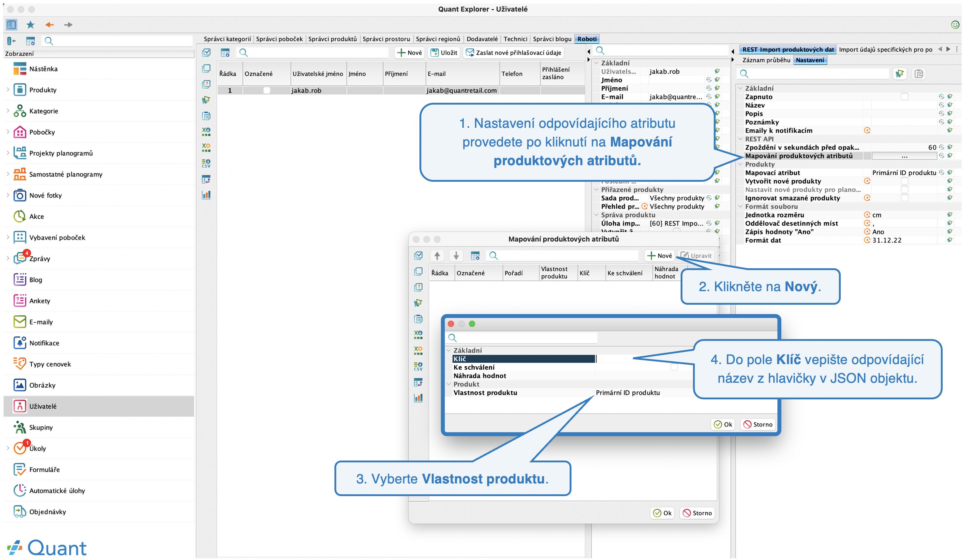The width and height of the screenshot is (968, 560).
Task: Collapse Formát souboru settings group
Action: click(x=740, y=206)
